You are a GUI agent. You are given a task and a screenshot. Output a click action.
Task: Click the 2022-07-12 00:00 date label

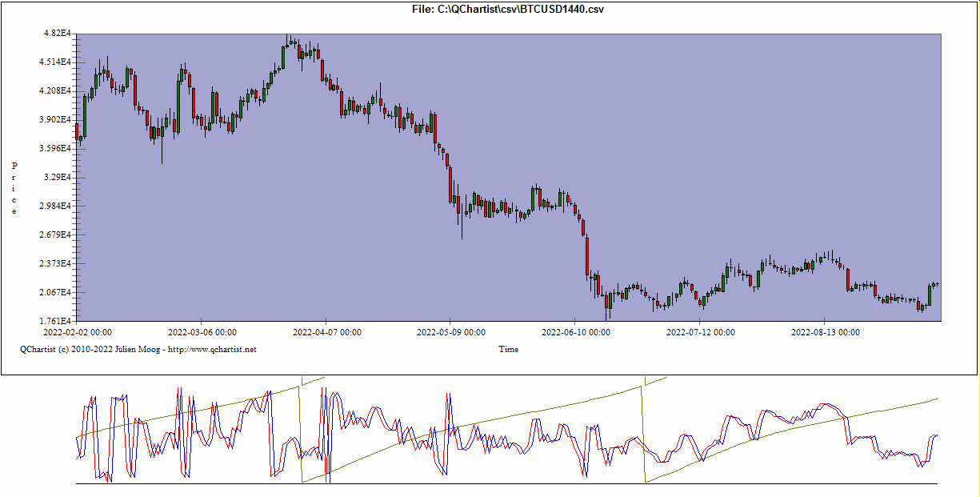point(701,331)
